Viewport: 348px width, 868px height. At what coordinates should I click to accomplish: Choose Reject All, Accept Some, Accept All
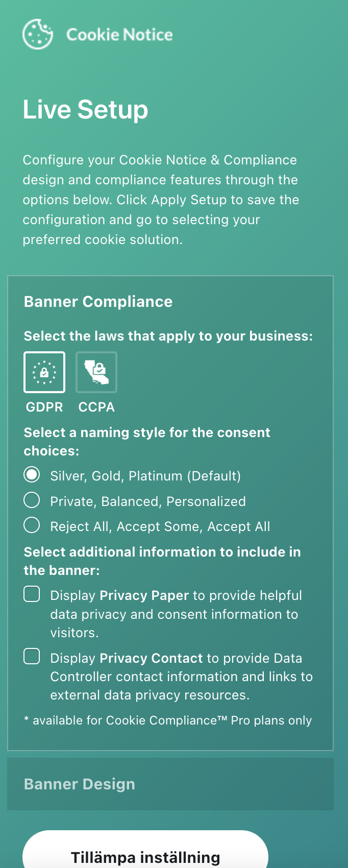(32, 525)
